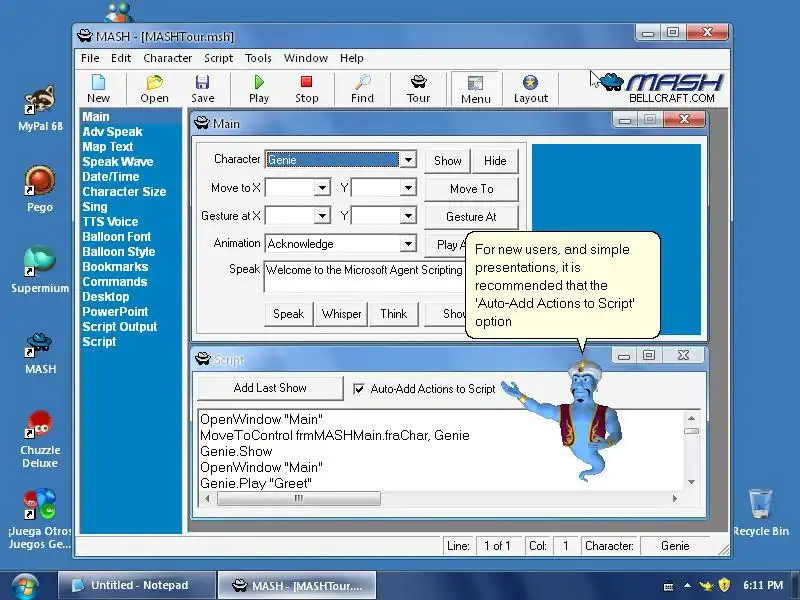
Task: Select Character Size in the sidebar
Action: 124,192
